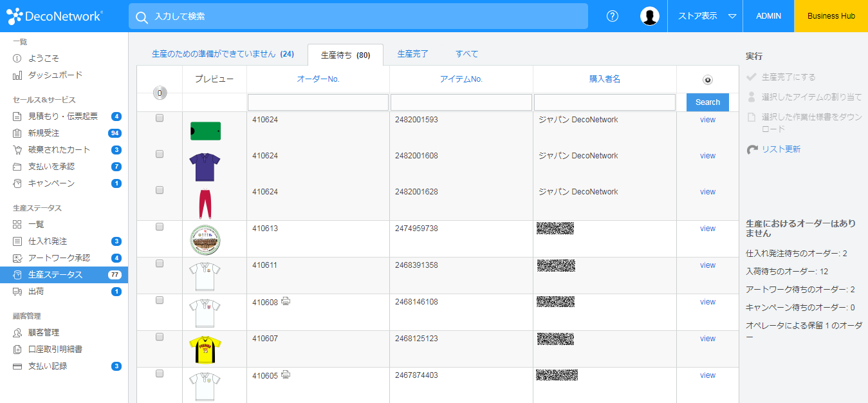Tick the checkbox for order 410607
The width and height of the screenshot is (868, 403).
pos(160,337)
